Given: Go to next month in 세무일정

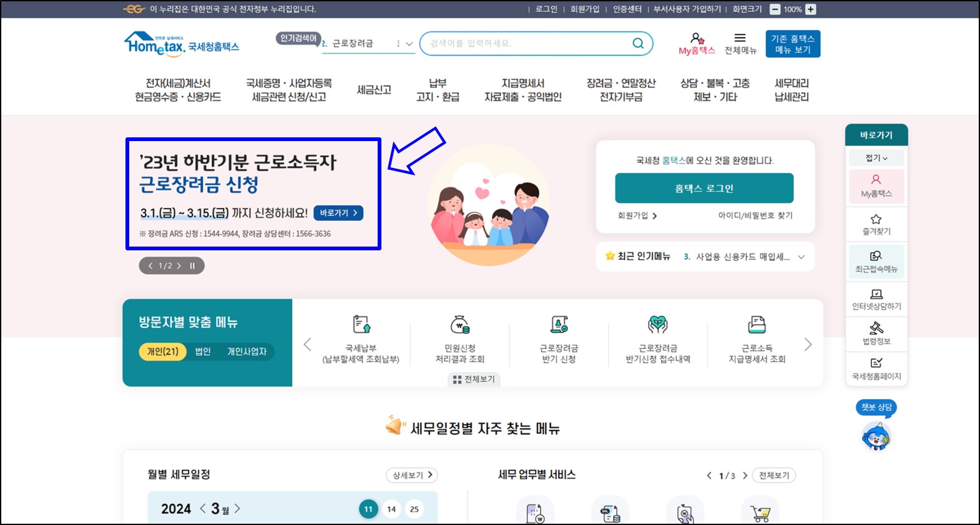Looking at the screenshot, I should click(x=237, y=509).
